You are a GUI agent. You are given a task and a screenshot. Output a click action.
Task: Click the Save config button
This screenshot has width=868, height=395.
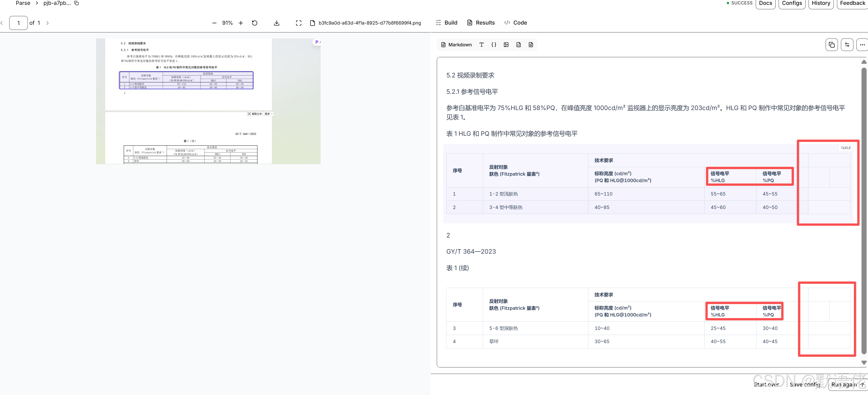805,385
